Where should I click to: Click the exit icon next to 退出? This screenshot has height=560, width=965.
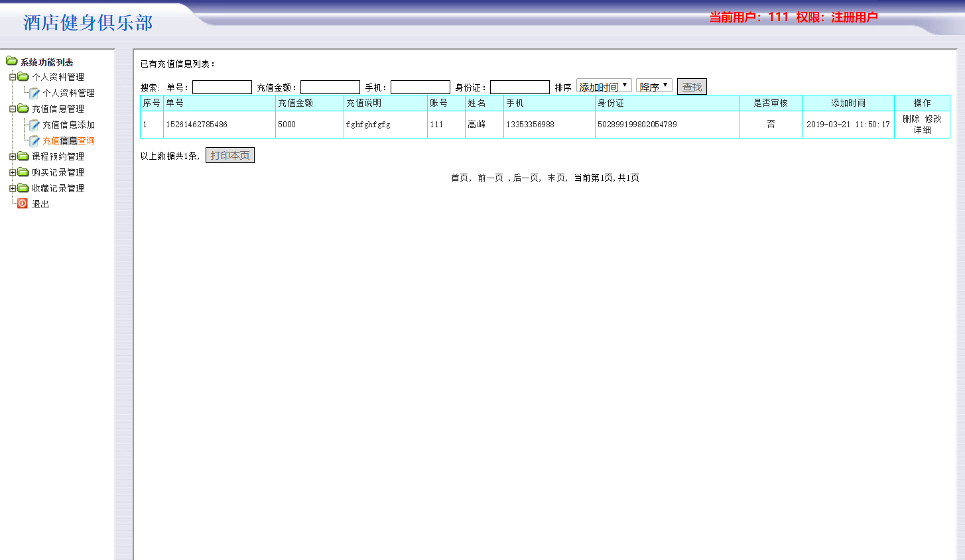coord(21,203)
